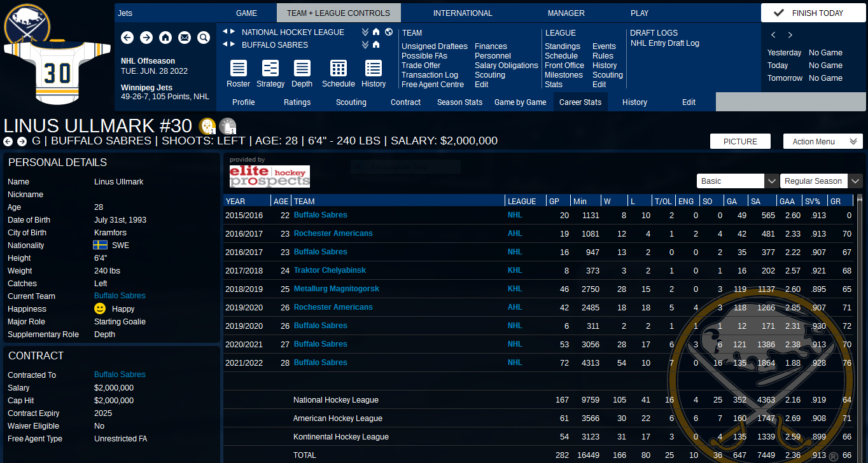Go to next player arrow beside position

point(22,141)
